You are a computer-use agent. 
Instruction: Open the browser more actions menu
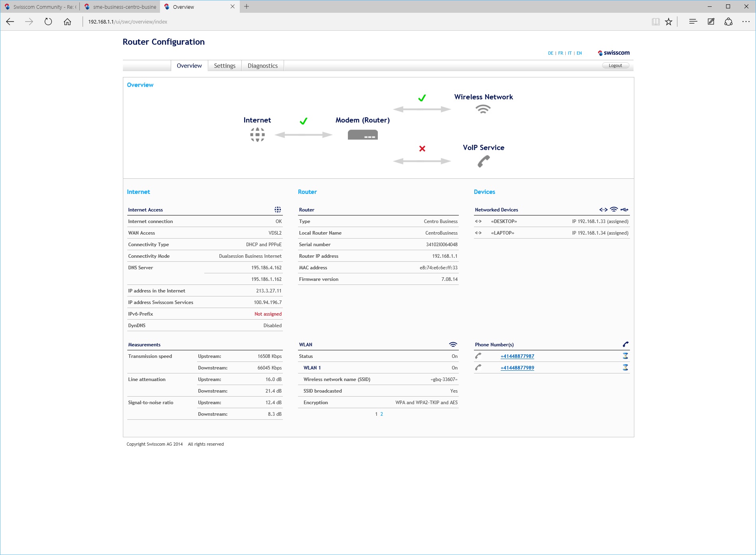746,22
